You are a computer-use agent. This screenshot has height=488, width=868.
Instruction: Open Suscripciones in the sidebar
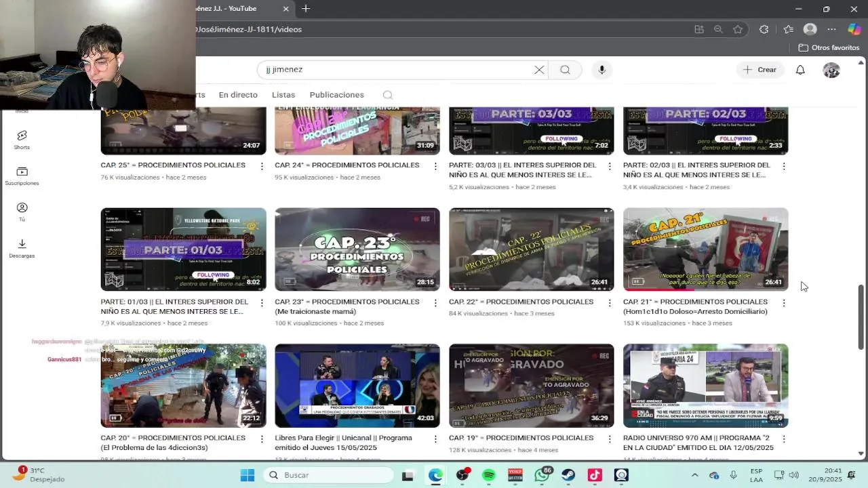[x=22, y=176]
